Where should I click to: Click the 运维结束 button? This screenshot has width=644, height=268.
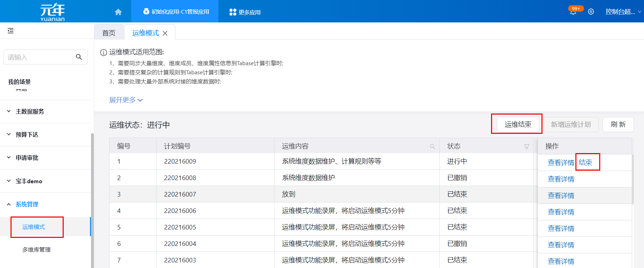point(518,124)
